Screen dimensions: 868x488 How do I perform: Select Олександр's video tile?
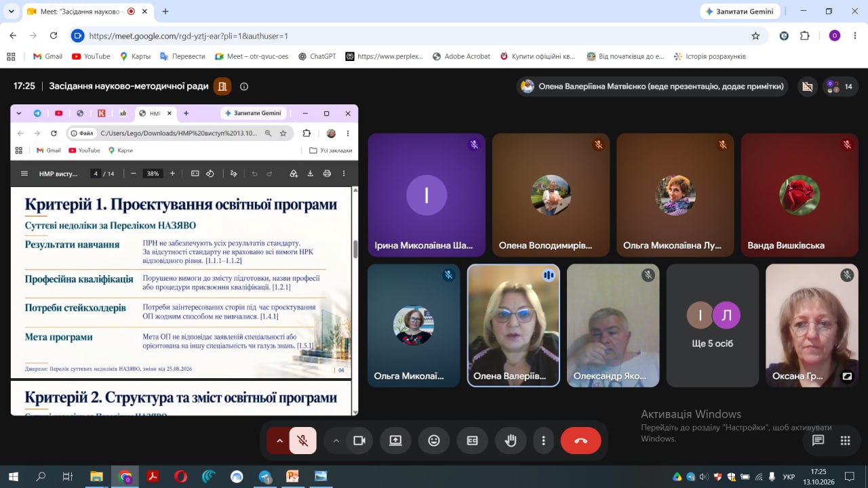click(x=613, y=325)
